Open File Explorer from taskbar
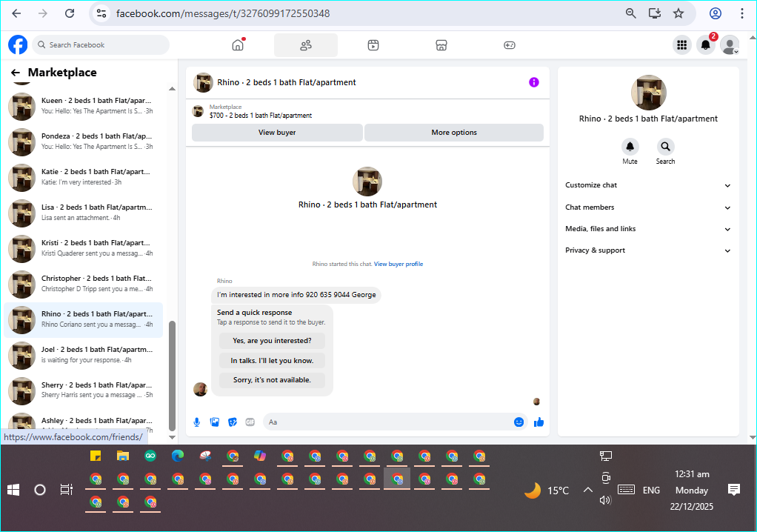Screen dimensions: 757x532 click(123, 456)
